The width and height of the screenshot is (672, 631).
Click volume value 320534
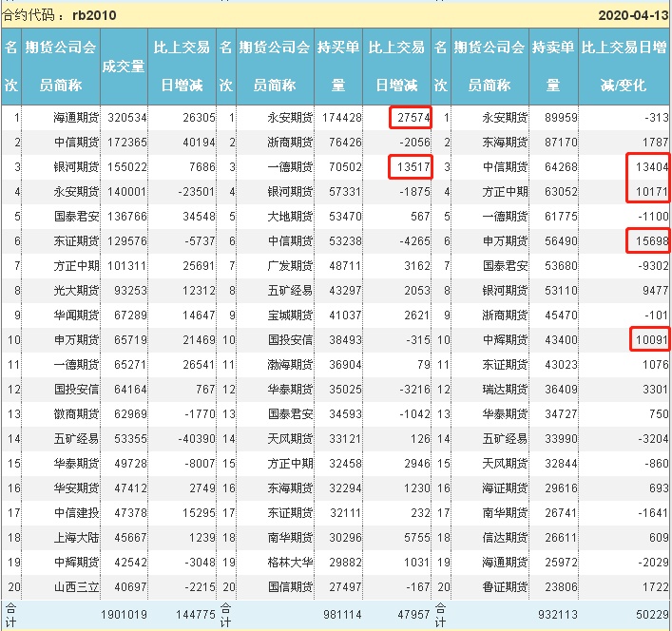[x=126, y=118]
